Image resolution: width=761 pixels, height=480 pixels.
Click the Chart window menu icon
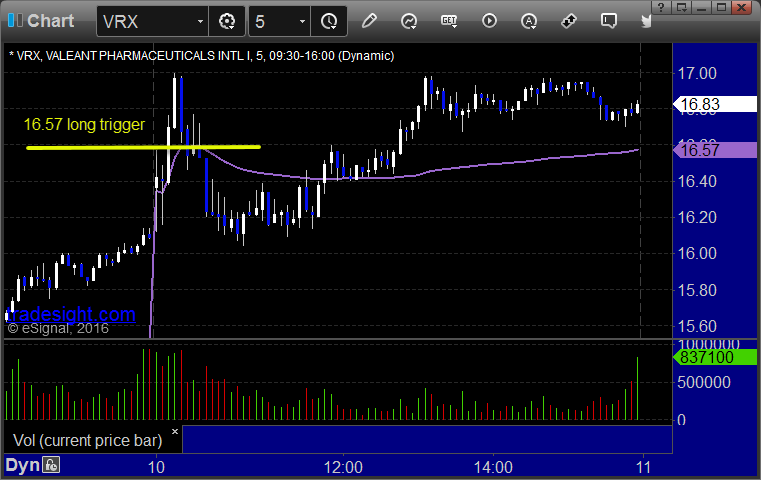click(15, 20)
